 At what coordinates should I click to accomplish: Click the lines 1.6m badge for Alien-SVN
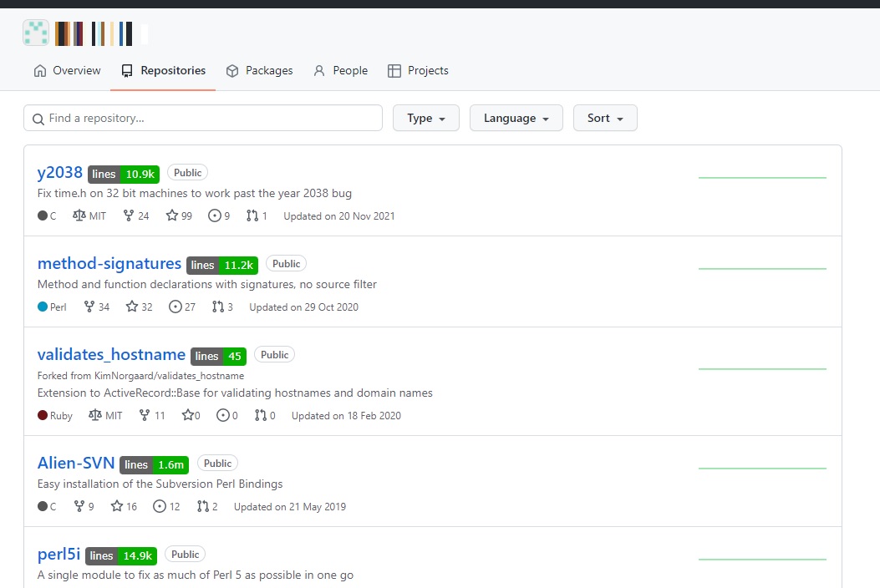point(155,464)
